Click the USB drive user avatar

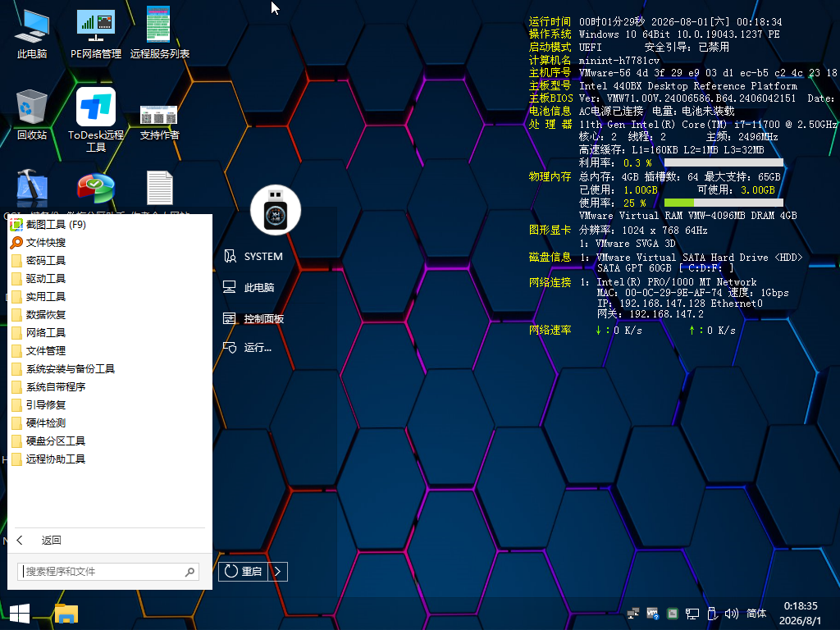click(x=276, y=210)
